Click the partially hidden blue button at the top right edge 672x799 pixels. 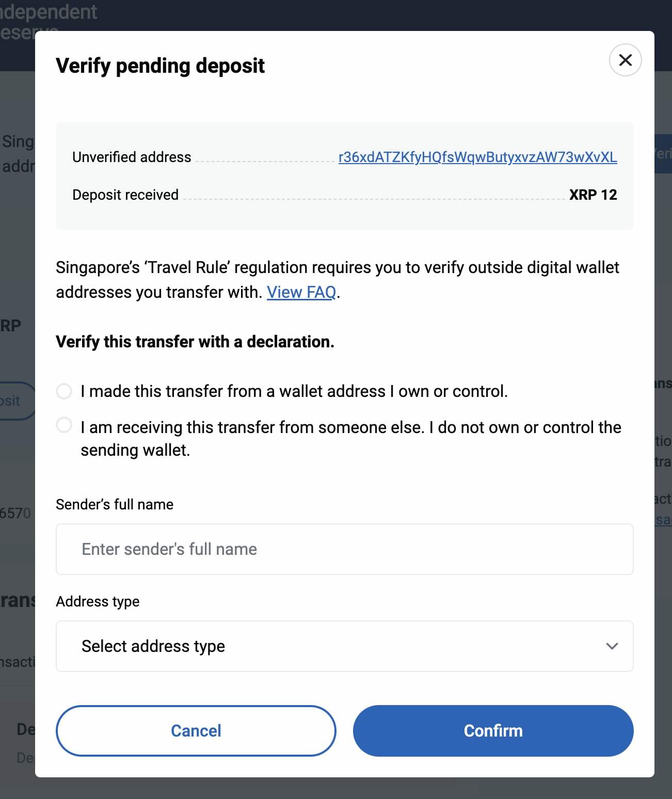pos(663,154)
